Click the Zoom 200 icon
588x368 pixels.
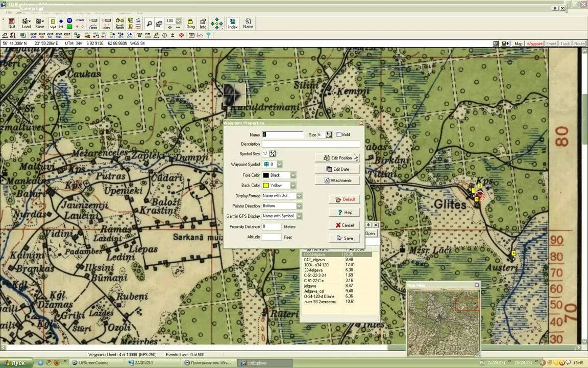[33, 35]
